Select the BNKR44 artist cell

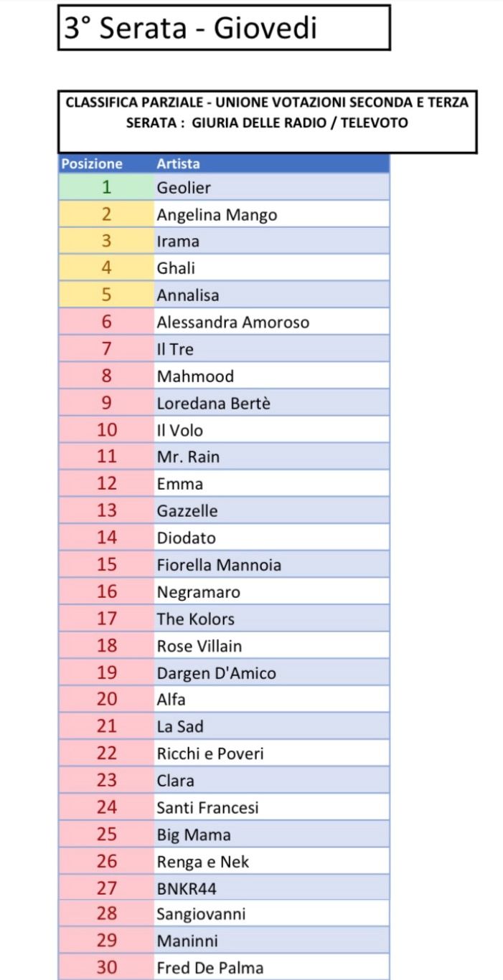(x=271, y=888)
